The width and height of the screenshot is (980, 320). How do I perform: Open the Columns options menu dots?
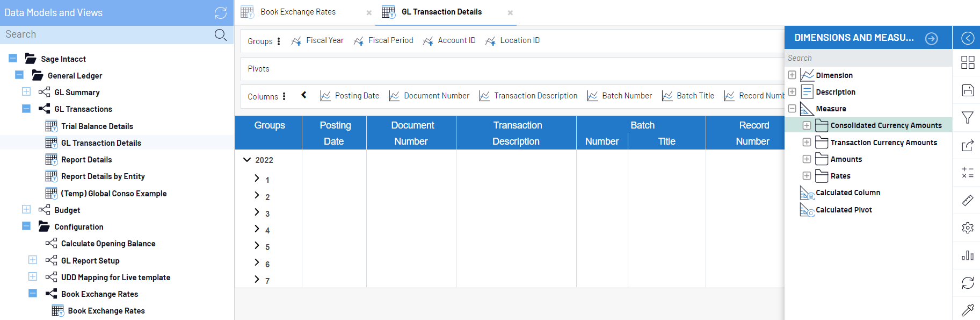pos(284,96)
